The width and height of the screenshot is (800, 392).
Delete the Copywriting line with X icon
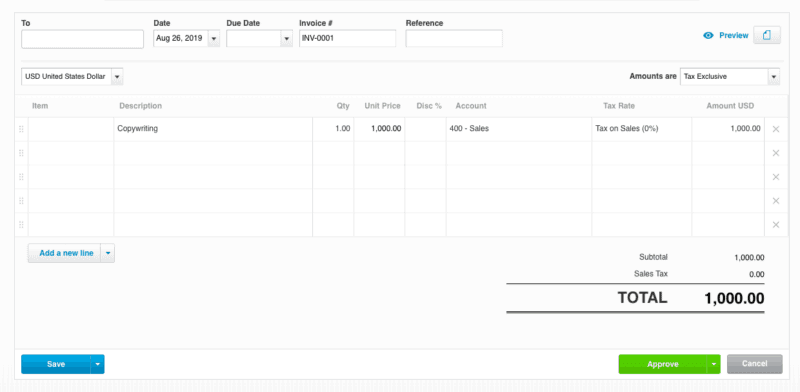point(776,129)
